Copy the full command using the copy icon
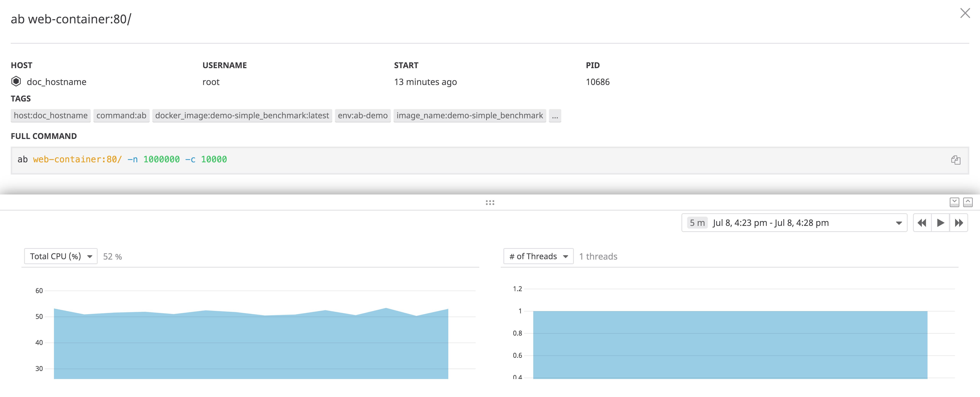 (x=955, y=160)
